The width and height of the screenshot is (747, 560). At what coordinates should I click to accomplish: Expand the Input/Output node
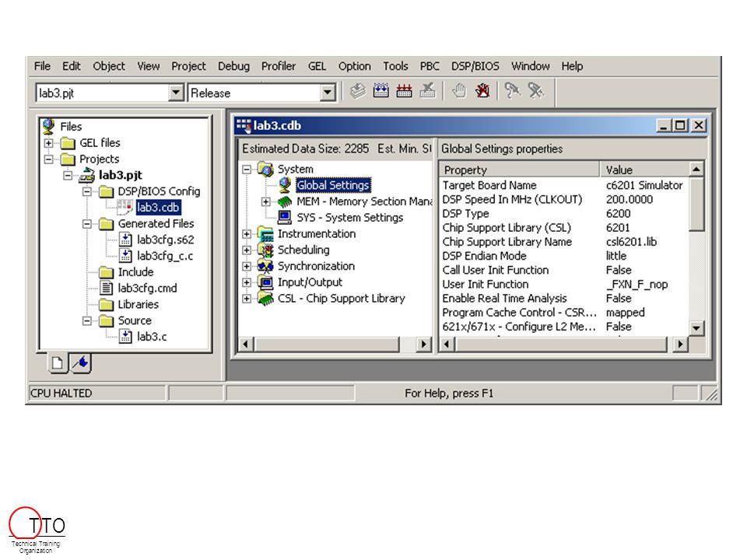coord(247,283)
